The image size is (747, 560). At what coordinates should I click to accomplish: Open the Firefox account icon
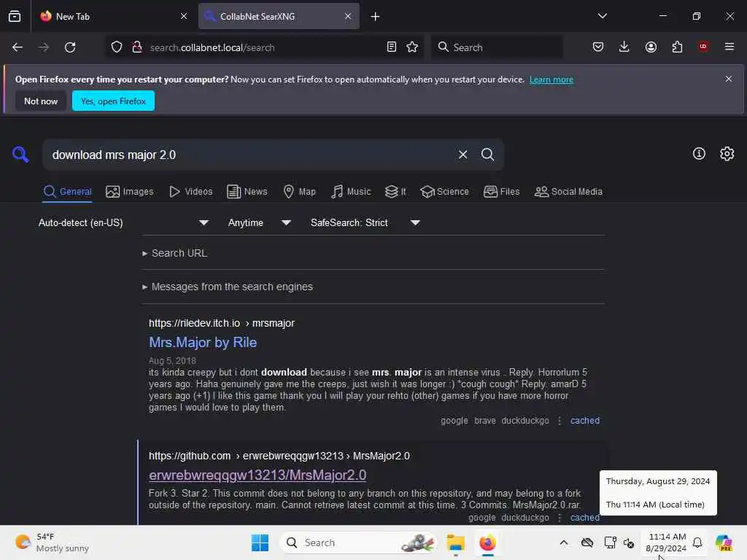(651, 47)
